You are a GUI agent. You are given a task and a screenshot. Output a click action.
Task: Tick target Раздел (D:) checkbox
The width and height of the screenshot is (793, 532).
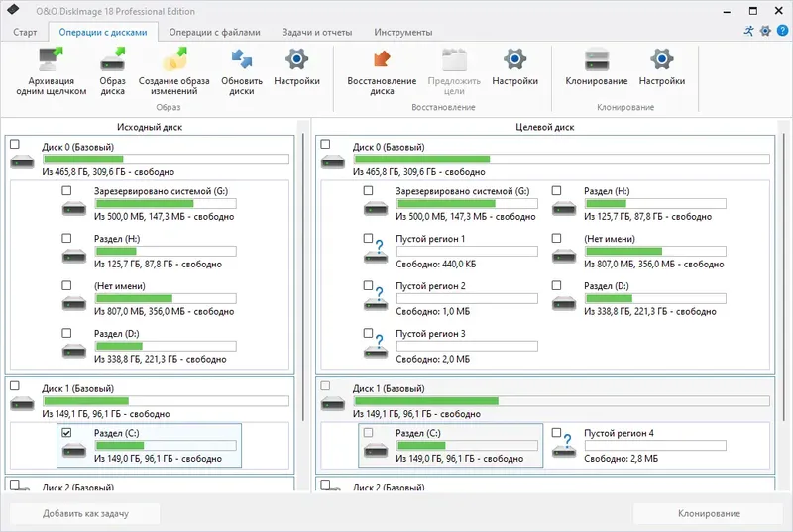(x=557, y=285)
